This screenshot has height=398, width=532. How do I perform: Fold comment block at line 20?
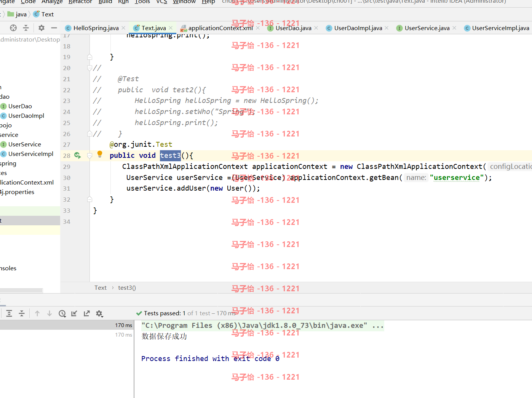tap(89, 68)
